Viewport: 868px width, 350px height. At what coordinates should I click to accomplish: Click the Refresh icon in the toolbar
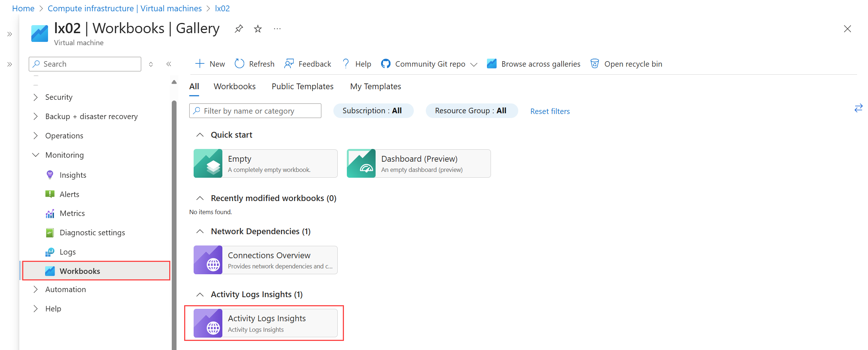pyautogui.click(x=239, y=64)
